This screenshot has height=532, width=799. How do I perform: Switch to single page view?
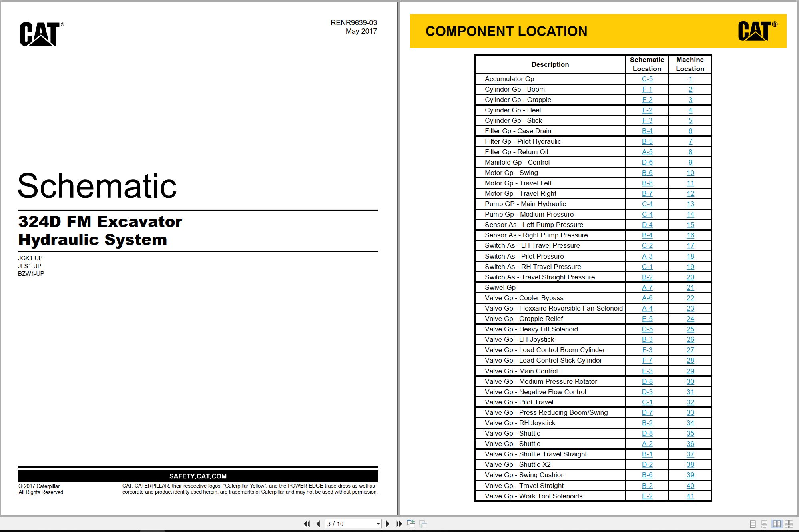pyautogui.click(x=753, y=524)
